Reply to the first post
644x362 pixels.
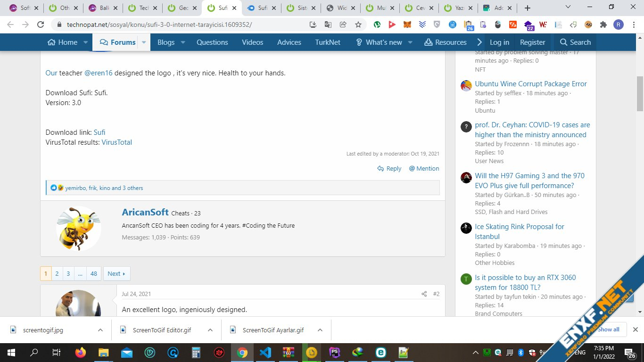coord(389,169)
